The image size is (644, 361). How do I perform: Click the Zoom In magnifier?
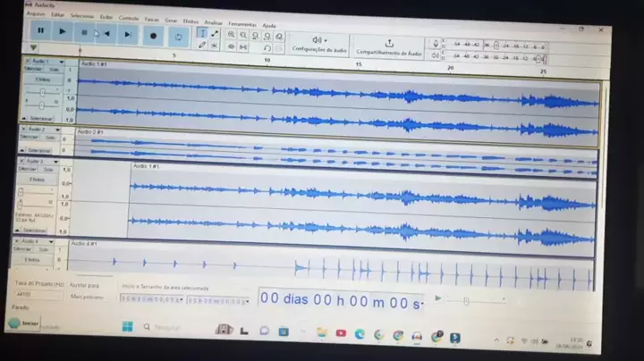tap(232, 36)
